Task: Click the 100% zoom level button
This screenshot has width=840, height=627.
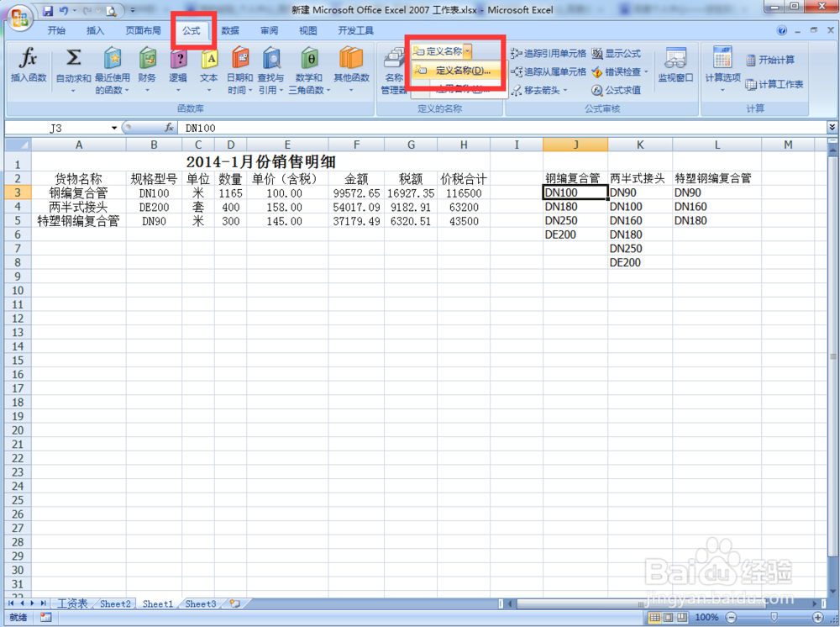Action: 706,618
